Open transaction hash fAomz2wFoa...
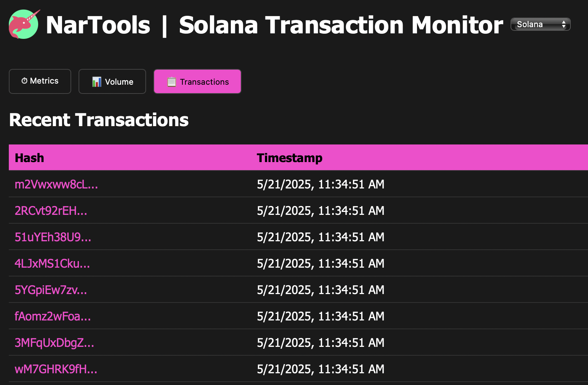Image resolution: width=588 pixels, height=385 pixels. point(52,316)
